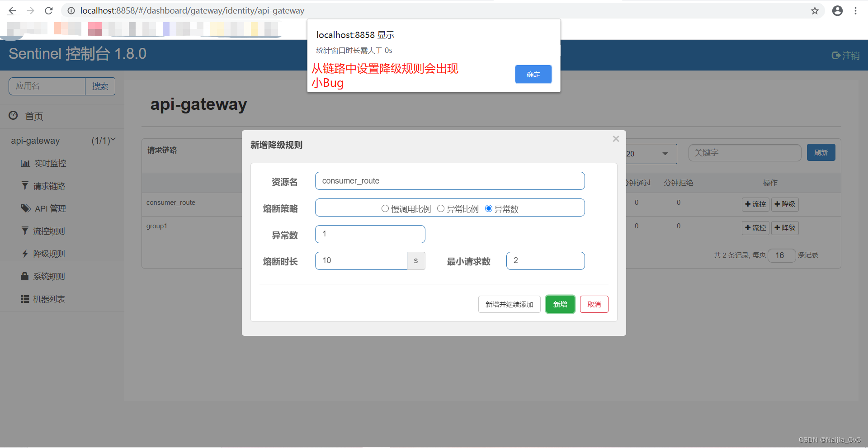Open the browser three-dot menu

[855, 10]
